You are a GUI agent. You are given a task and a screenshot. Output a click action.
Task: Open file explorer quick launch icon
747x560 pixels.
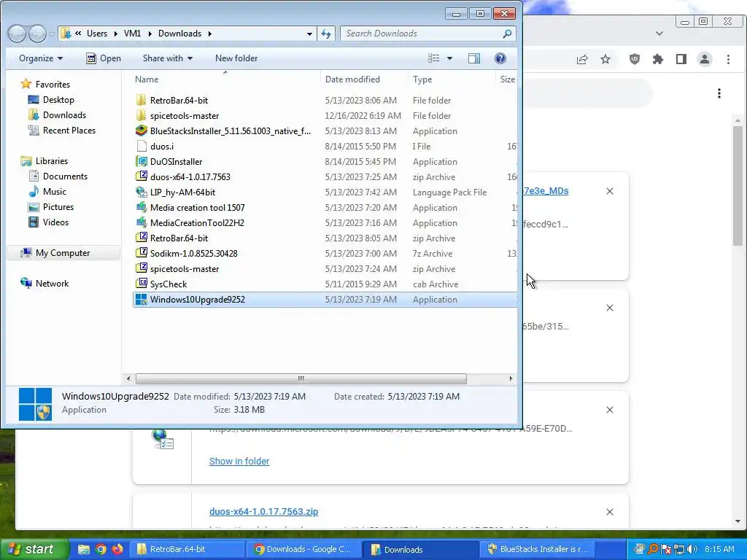(x=84, y=550)
